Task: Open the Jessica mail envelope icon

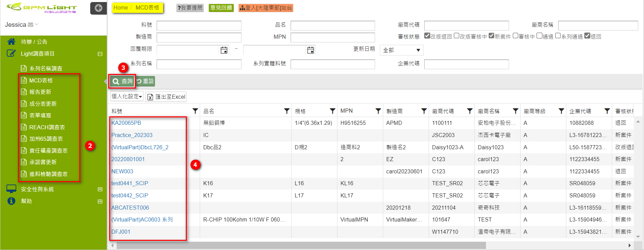Action: tap(31, 25)
